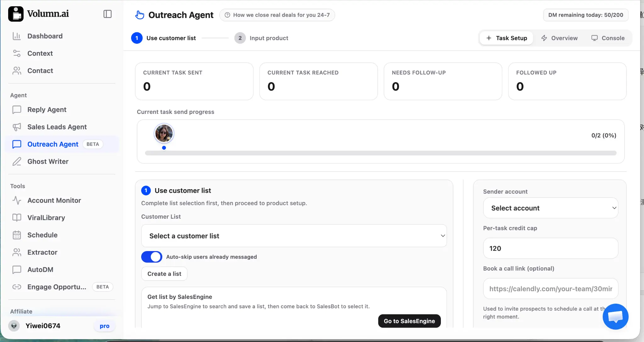Click the pointing hand icon beside Outreach Agent title
This screenshot has width=644, height=342.
coord(140,15)
